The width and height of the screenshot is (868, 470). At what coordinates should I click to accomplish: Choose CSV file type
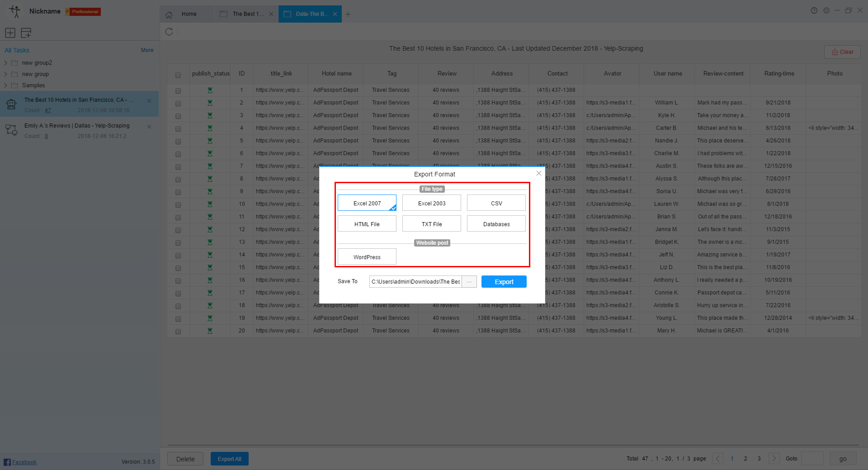(x=496, y=203)
